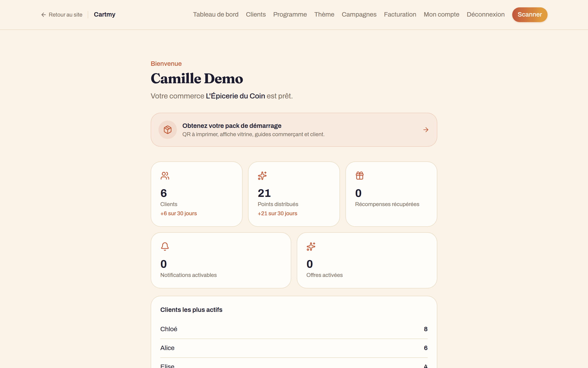Click the Retour au site link

click(62, 15)
